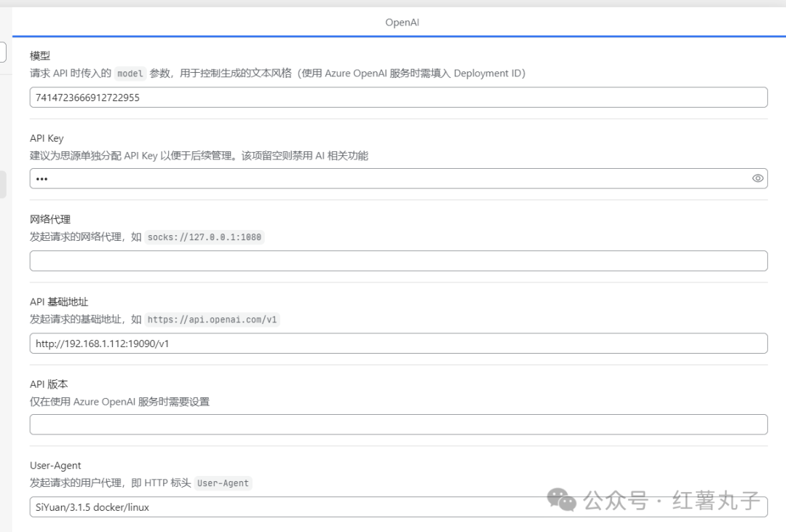Click the 'API Key' section heading
Image resolution: width=786 pixels, height=532 pixels.
[47, 138]
